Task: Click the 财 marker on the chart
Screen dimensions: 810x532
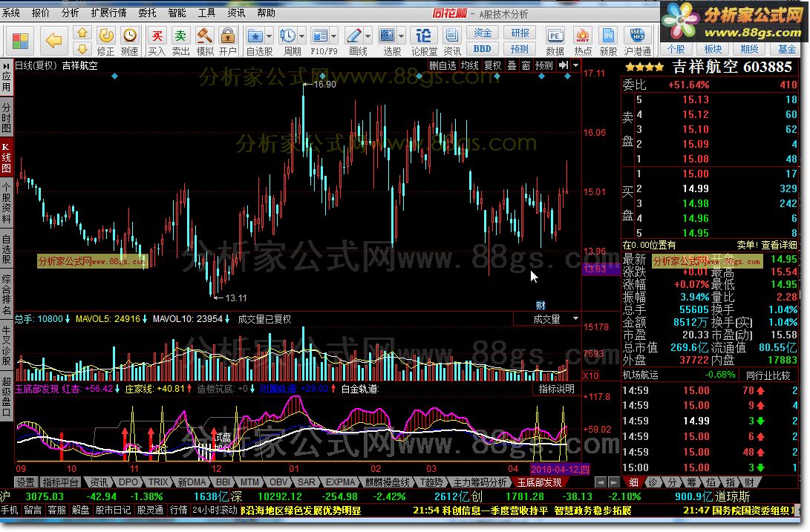Action: pos(540,305)
